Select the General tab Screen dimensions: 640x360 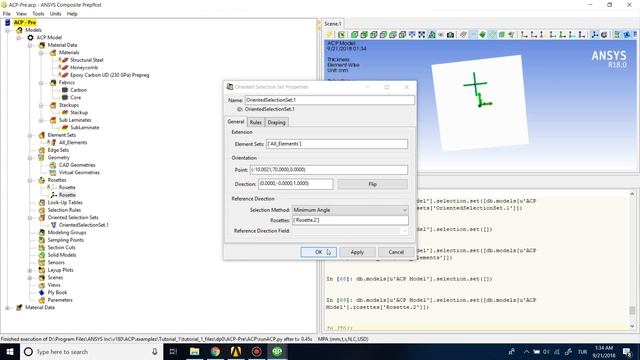(236, 122)
